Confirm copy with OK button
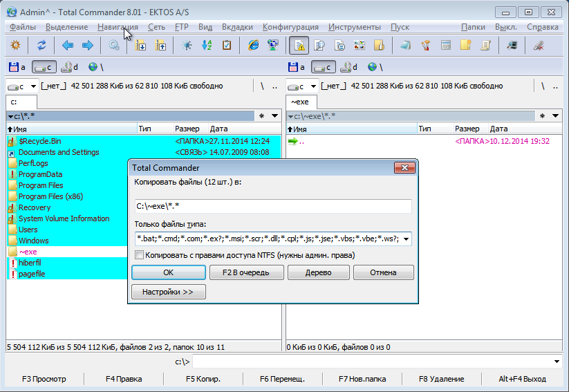This screenshot has height=392, width=569. click(x=169, y=272)
